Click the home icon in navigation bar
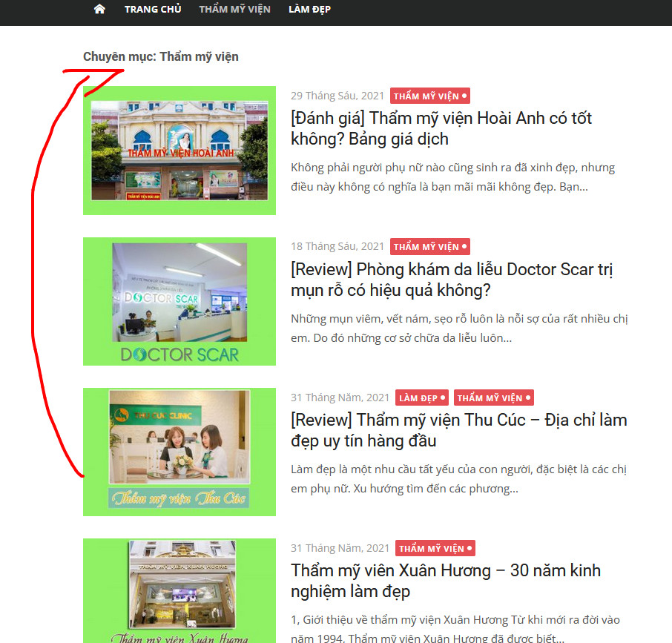This screenshot has height=643, width=672. [x=99, y=9]
